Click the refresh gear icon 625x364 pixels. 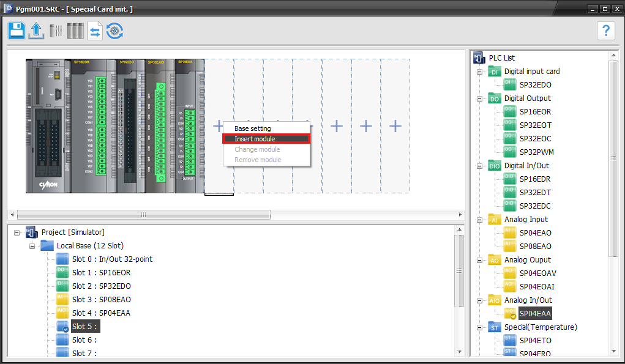click(115, 31)
